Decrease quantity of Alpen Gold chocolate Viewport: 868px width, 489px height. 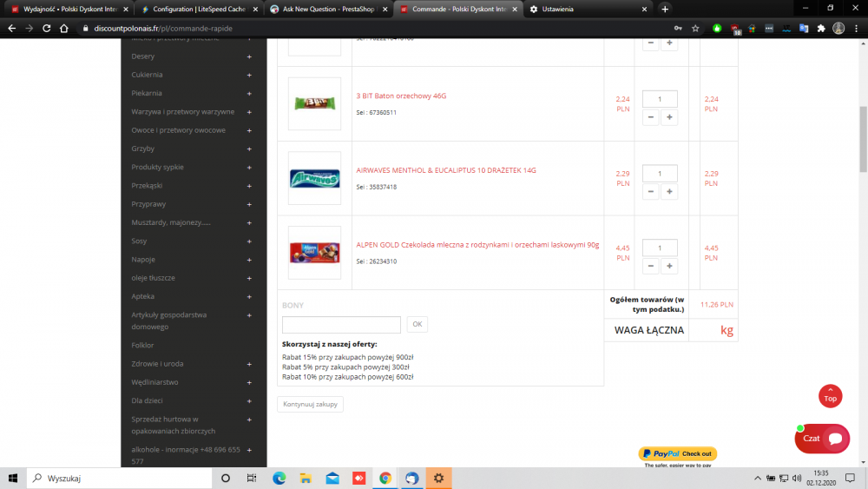[650, 266]
